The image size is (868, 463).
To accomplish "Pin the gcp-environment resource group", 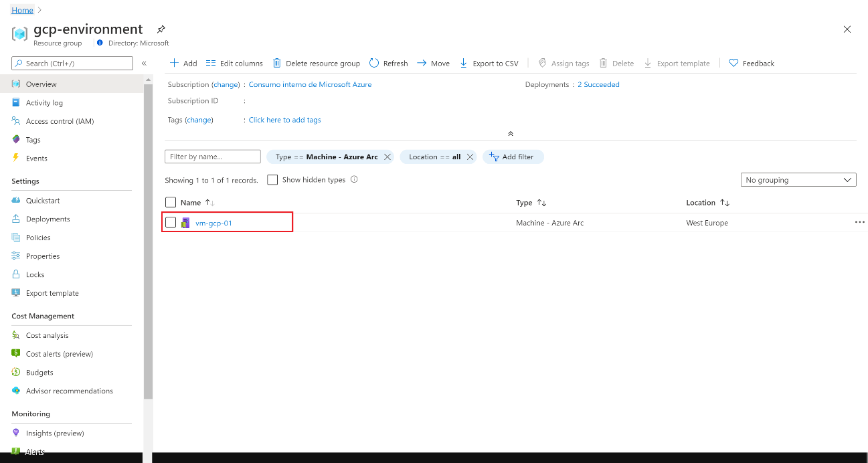I will click(x=161, y=29).
